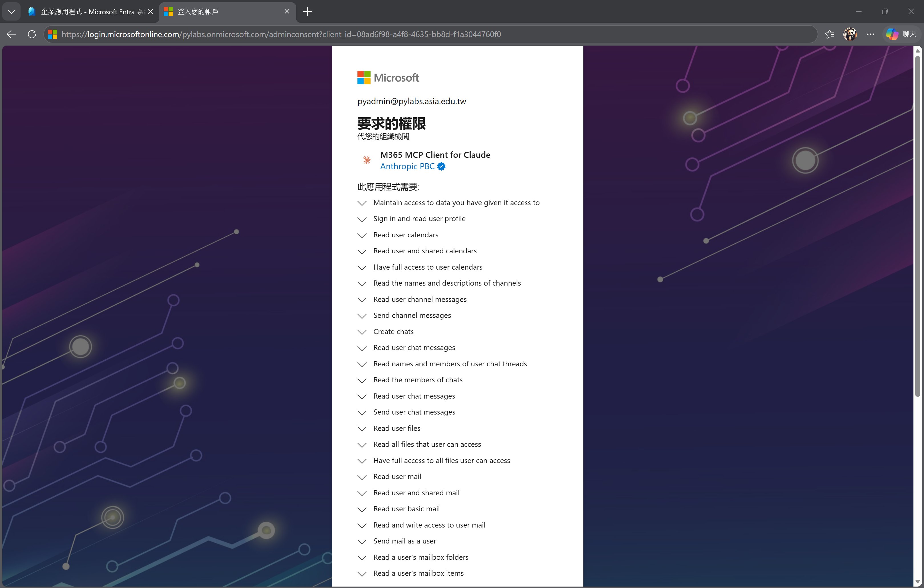924x588 pixels.
Task: Click the address bar URL field
Action: click(x=430, y=34)
